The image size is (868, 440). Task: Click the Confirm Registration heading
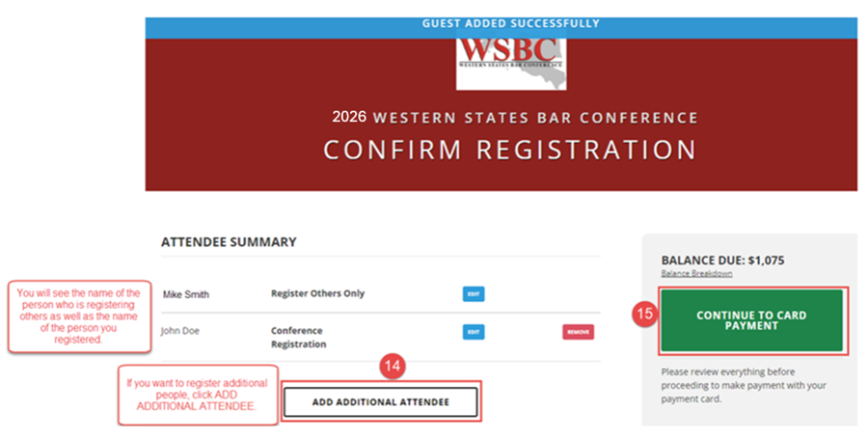(x=509, y=151)
